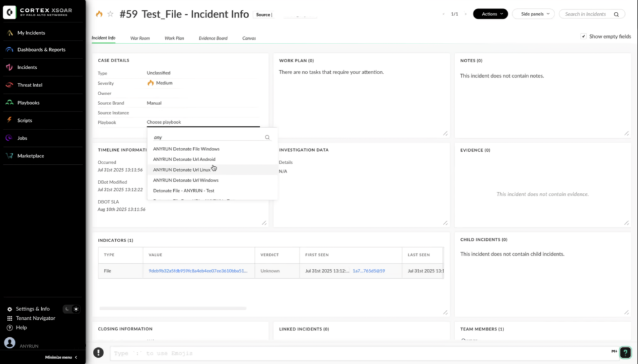
Task: Click Minimize menu at sidebar bottom
Action: (61, 357)
